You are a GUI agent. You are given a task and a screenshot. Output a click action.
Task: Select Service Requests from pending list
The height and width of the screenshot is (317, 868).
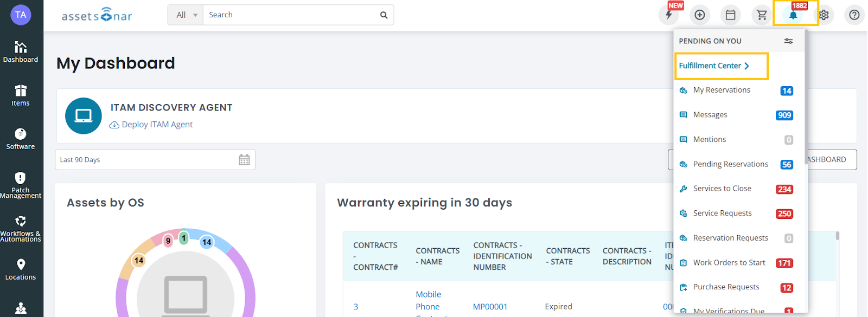pyautogui.click(x=722, y=214)
